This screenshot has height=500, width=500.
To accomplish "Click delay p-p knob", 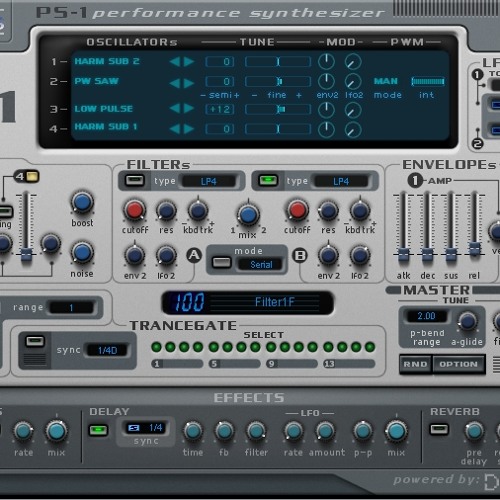I will (x=362, y=431).
